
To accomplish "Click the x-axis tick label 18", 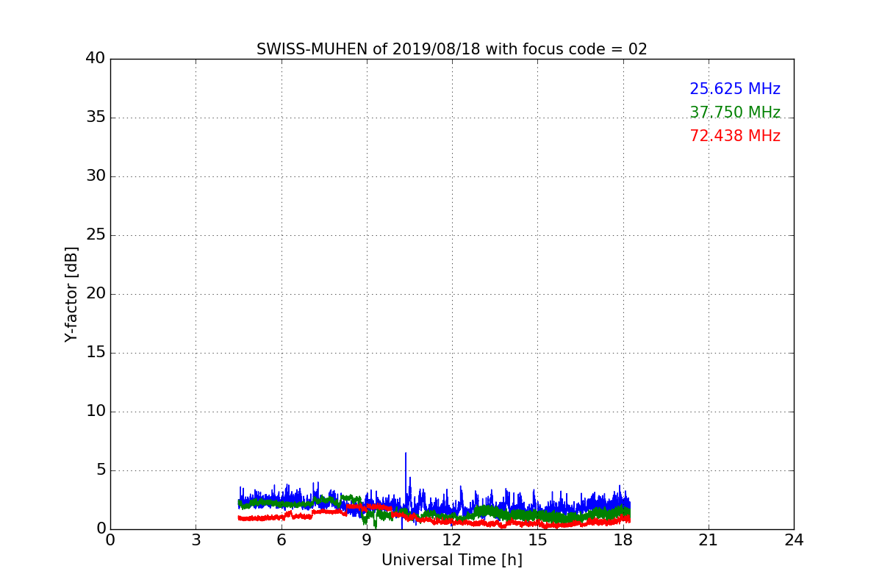I will (x=623, y=540).
